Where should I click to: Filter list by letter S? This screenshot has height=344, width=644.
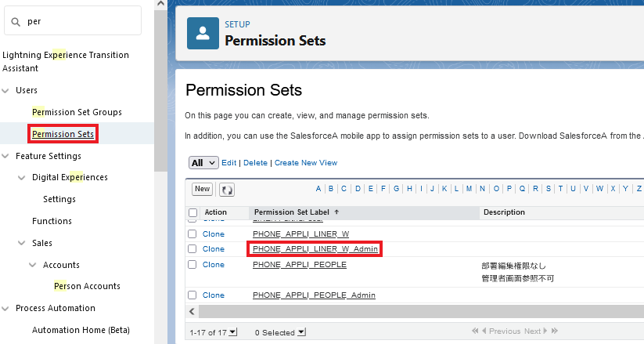point(549,189)
